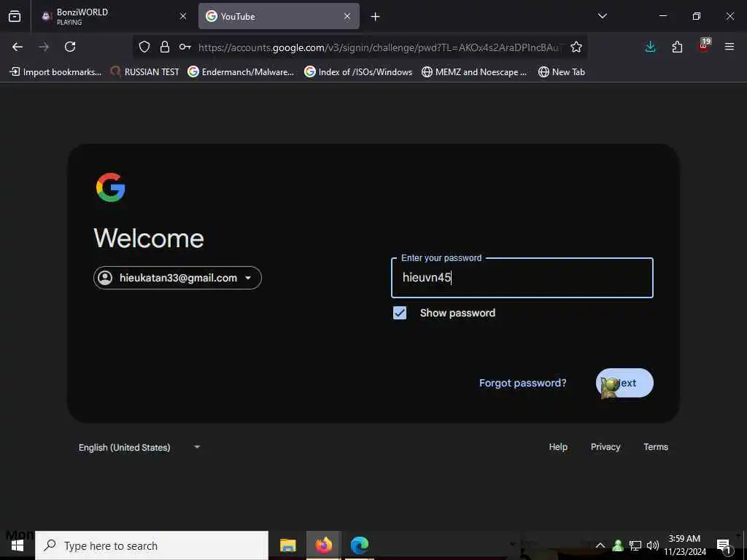The image size is (747, 560).
Task: Open MEMZ and Noescape bookmark
Action: click(x=474, y=72)
